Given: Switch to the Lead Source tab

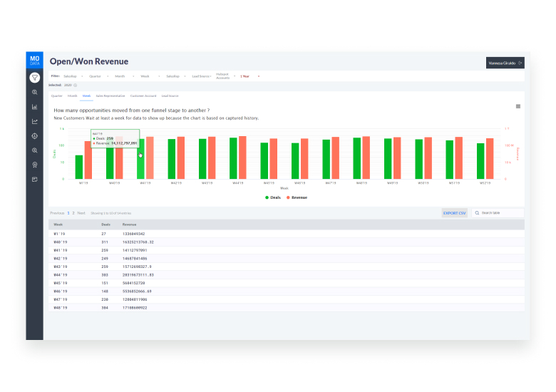Looking at the screenshot, I should (170, 96).
